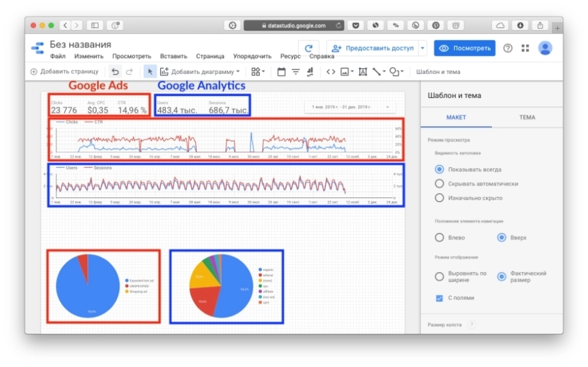
Task: Select Изначально скрыто radio option
Action: click(439, 198)
